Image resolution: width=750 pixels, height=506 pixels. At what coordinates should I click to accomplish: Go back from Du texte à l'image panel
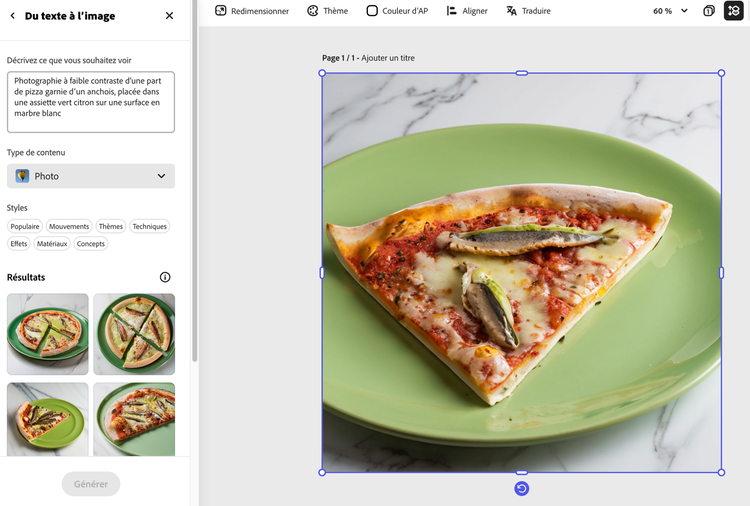pyautogui.click(x=12, y=16)
